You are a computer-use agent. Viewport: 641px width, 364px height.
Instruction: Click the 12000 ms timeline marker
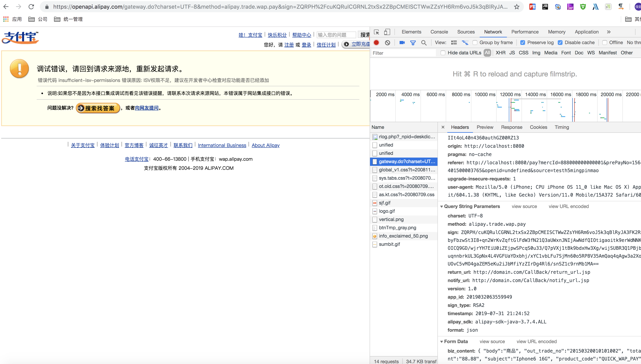click(x=510, y=95)
